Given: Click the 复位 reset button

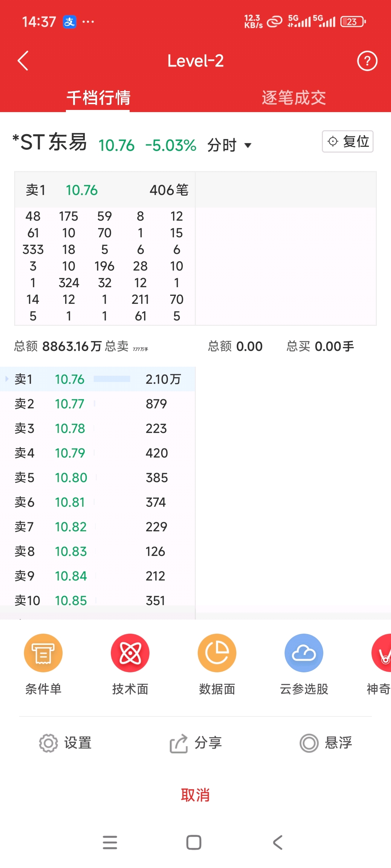Looking at the screenshot, I should pos(348,141).
